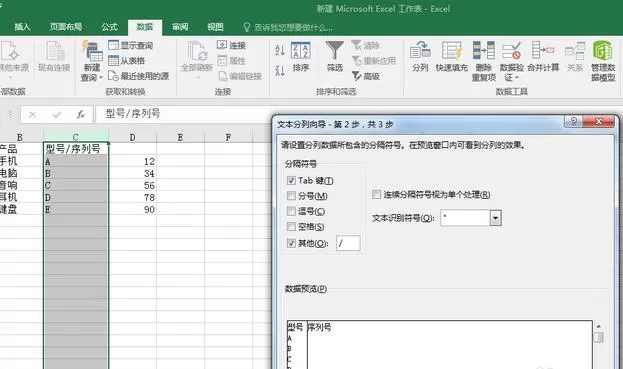Viewport: 623px width, 369px height.
Task: Check the 逗号 (comma) delimiter checkbox
Action: pyautogui.click(x=291, y=211)
